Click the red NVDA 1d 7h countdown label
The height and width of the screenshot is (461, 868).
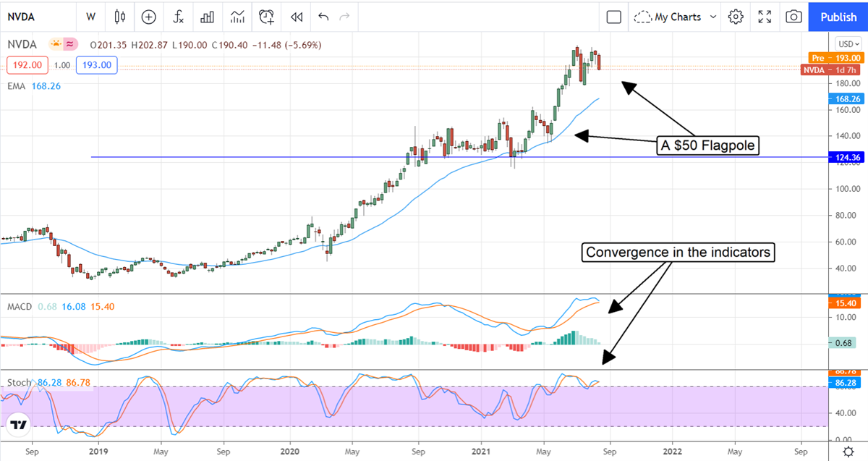pyautogui.click(x=832, y=70)
